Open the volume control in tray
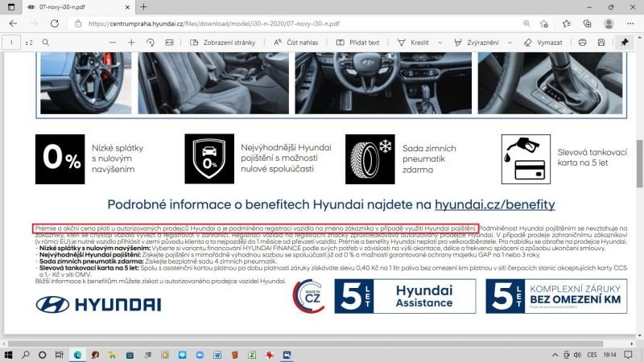 click(577, 355)
